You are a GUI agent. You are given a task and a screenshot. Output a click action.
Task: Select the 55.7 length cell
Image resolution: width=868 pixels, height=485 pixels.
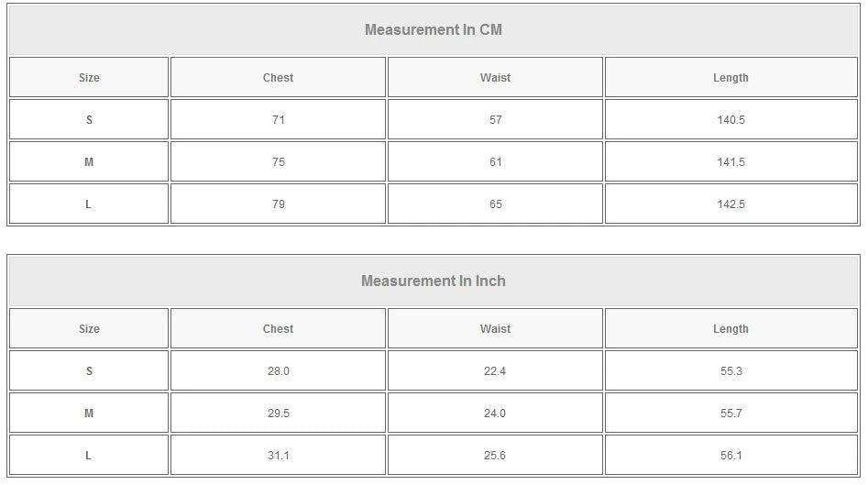coord(731,413)
